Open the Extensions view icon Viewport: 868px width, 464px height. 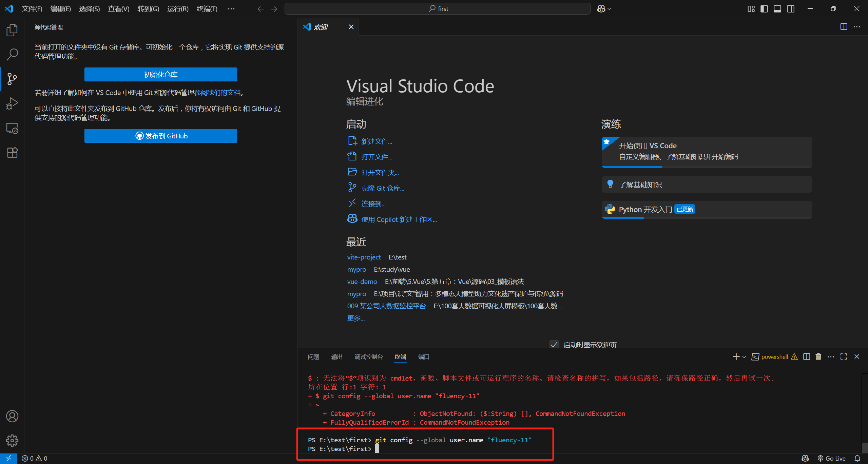coord(12,152)
